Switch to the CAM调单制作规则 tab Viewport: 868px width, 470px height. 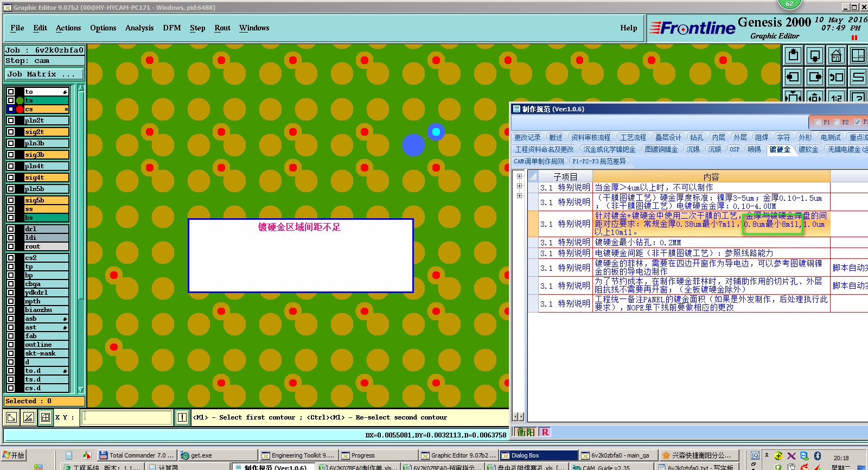(539, 161)
